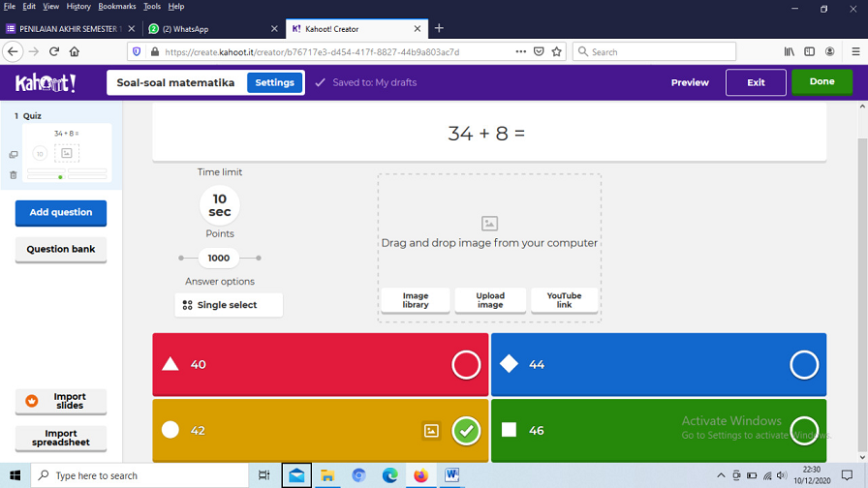Mark answer 40 as correct

[466, 365]
